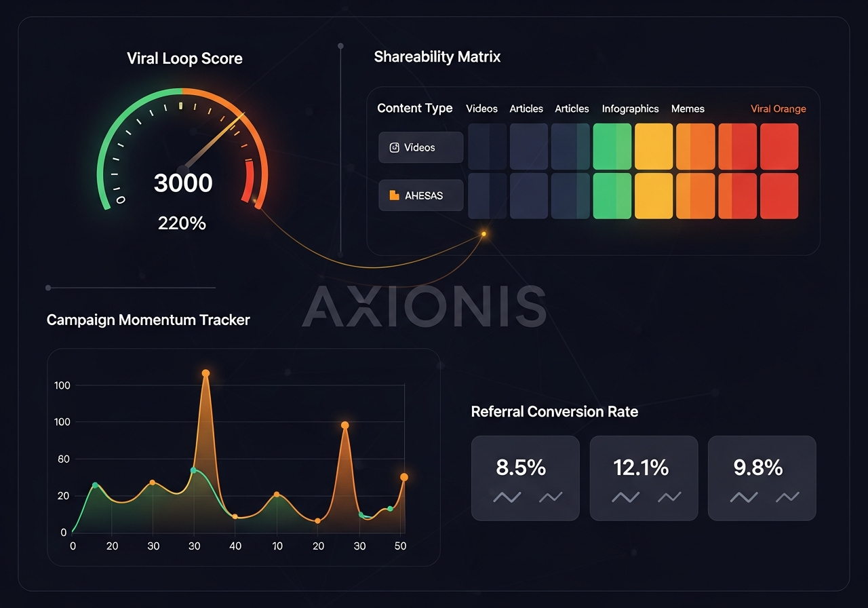Choose the last red cell in the Videos row
The image size is (868, 608).
tap(779, 147)
